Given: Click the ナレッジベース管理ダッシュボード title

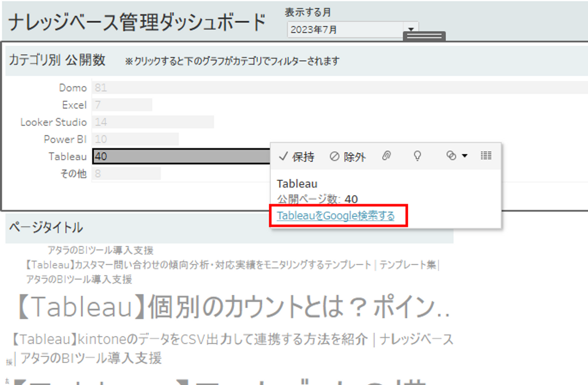Looking at the screenshot, I should 137,22.
